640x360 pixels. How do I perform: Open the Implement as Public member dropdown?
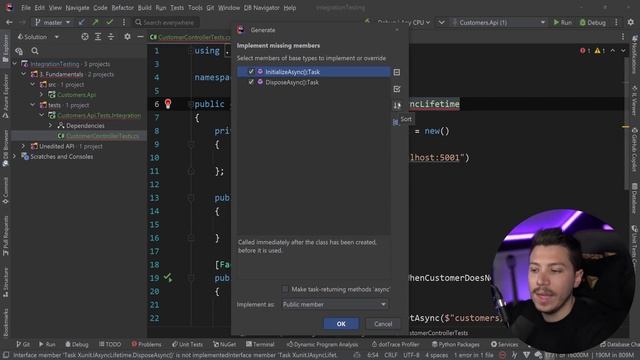[335, 304]
